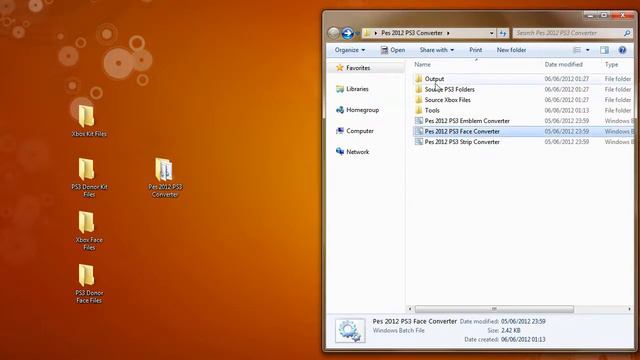640x360 pixels.
Task: Close the Explorer window
Action: coord(622,16)
